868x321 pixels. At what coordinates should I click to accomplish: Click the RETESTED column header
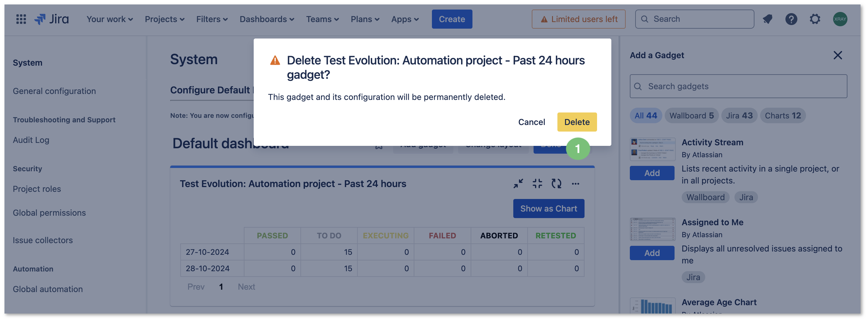pos(556,236)
